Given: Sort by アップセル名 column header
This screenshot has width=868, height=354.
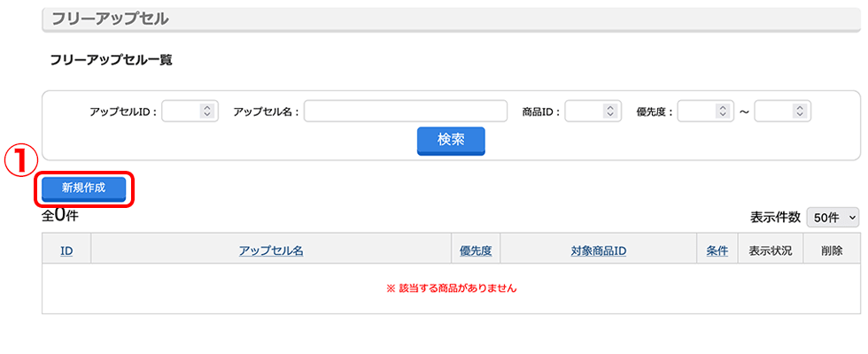Looking at the screenshot, I should (271, 250).
